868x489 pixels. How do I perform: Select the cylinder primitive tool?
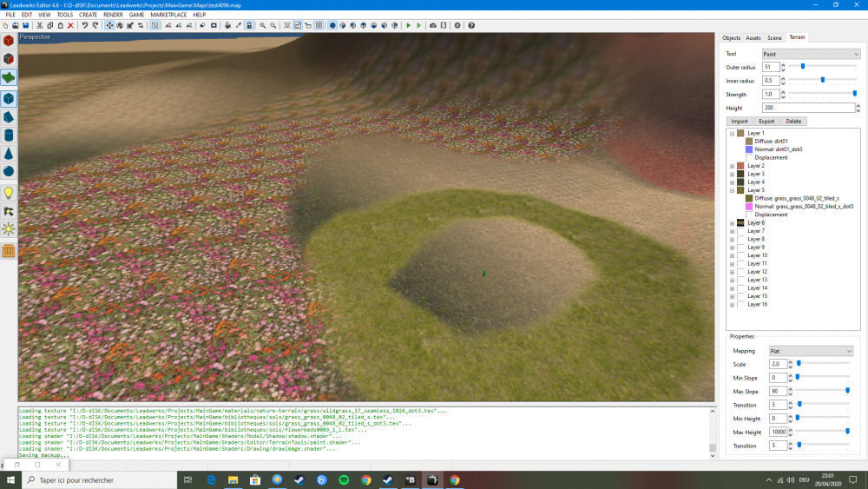(9, 135)
